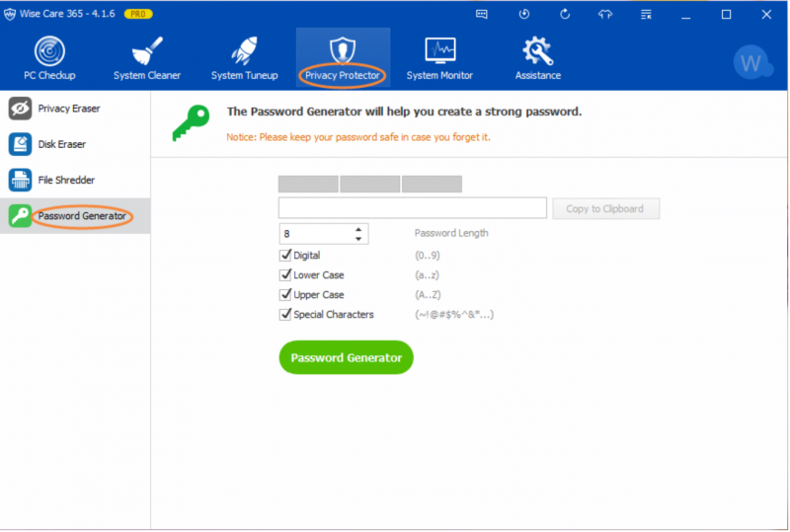Open the feedback message icon in title bar
The width and height of the screenshot is (790, 532).
pyautogui.click(x=482, y=14)
